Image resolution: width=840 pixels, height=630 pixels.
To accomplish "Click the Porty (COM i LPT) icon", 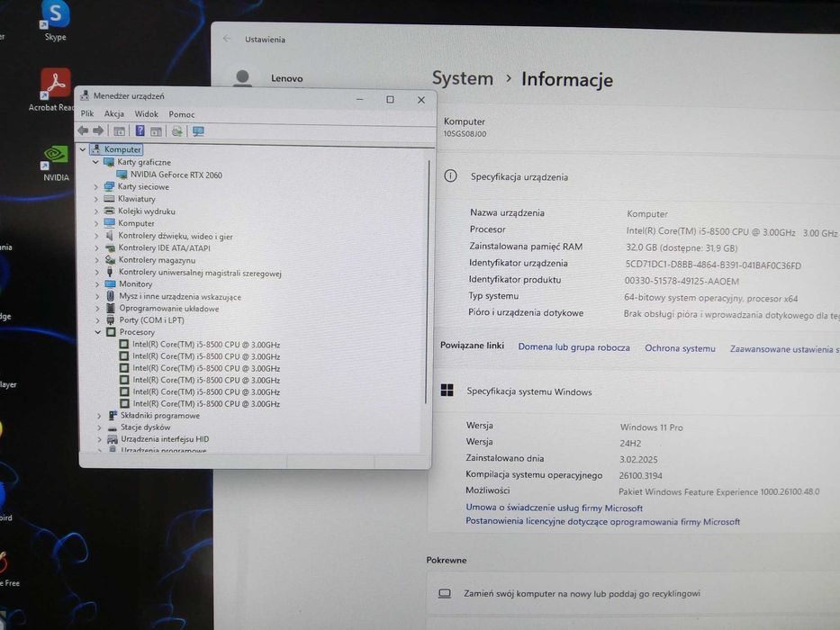I will 111,320.
